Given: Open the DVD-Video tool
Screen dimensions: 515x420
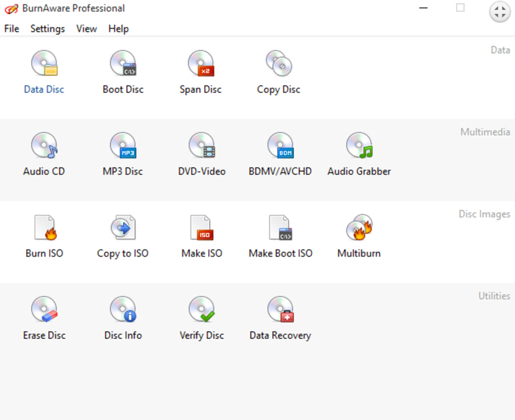Looking at the screenshot, I should 202,146.
